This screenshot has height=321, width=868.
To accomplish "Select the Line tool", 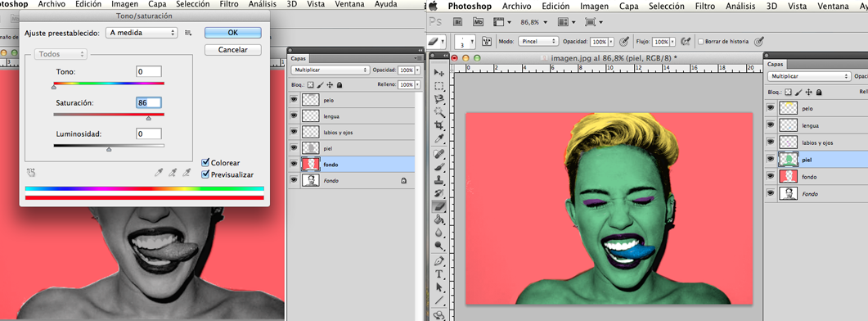I will (x=439, y=301).
